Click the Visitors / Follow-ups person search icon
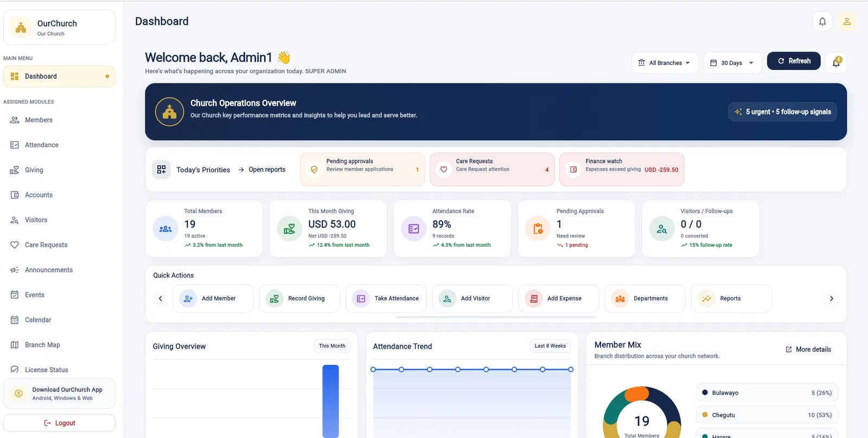Viewport: 868px width, 438px height. (x=662, y=229)
